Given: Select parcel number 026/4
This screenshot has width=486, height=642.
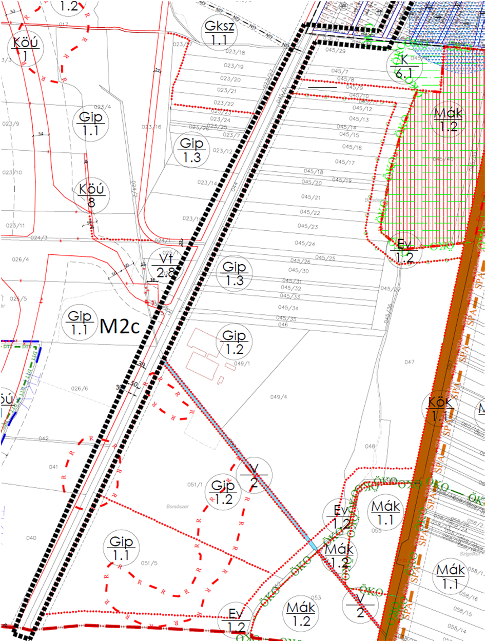Looking at the screenshot, I should coord(20,259).
